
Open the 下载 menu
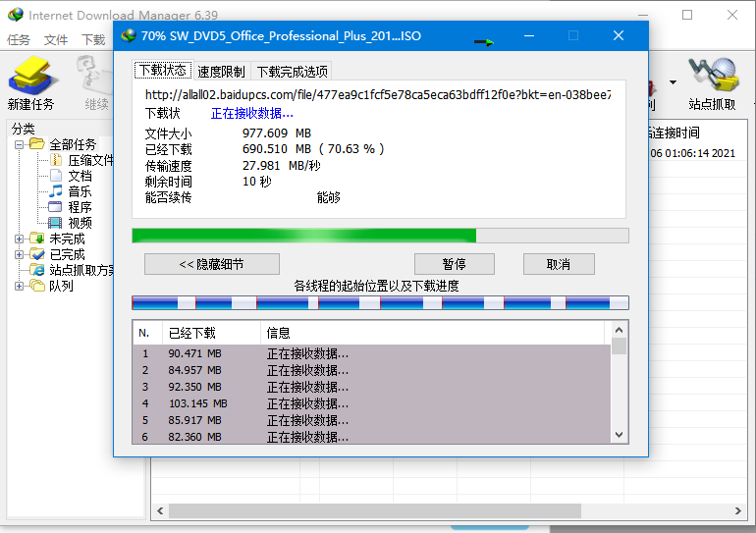pyautogui.click(x=93, y=39)
